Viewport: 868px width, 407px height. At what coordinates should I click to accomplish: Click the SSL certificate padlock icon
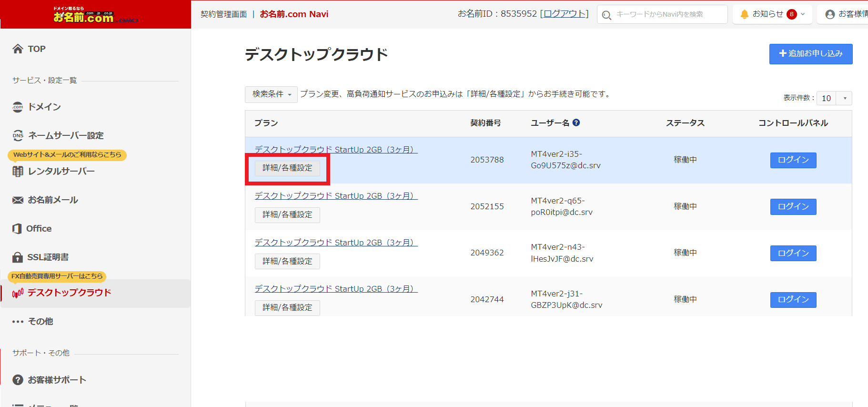pyautogui.click(x=18, y=257)
